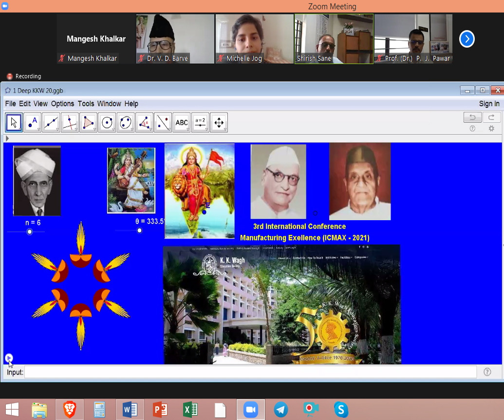504x420 pixels.
Task: Click the Sign in link
Action: (x=489, y=104)
